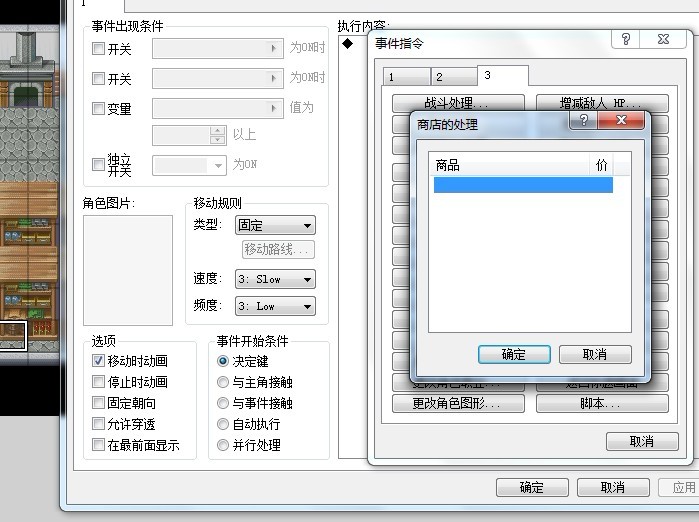The width and height of the screenshot is (699, 522).
Task: Decrease the variable value with down stepper
Action: pyautogui.click(x=218, y=140)
